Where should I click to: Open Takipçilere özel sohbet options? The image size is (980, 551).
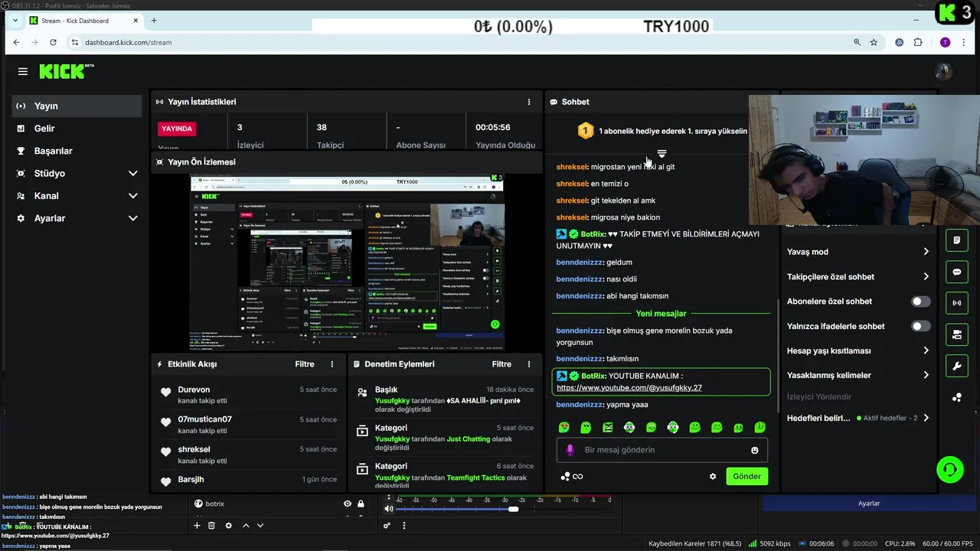pyautogui.click(x=857, y=276)
